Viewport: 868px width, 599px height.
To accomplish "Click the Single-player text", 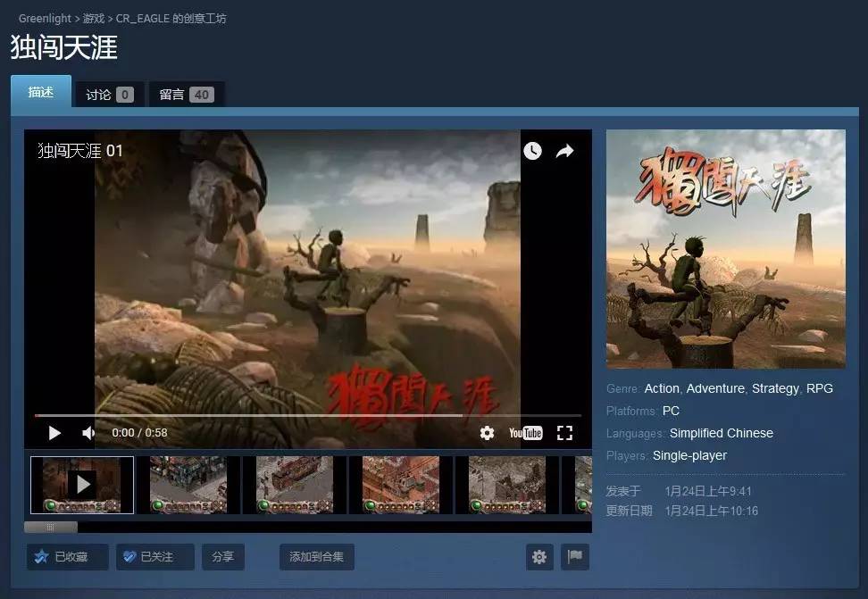I will click(x=689, y=455).
